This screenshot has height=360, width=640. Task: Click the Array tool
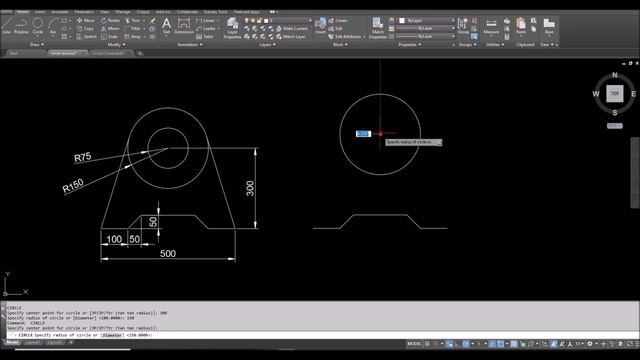pyautogui.click(x=133, y=37)
